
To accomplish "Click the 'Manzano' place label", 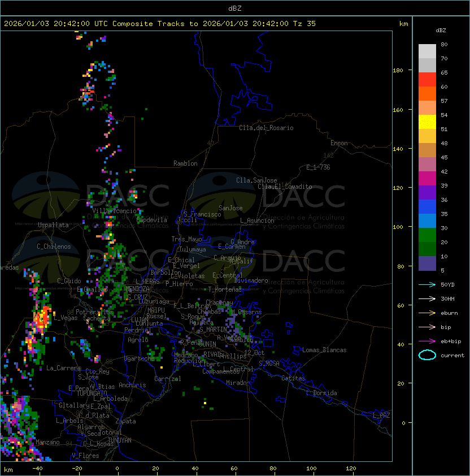I will (x=47, y=442).
